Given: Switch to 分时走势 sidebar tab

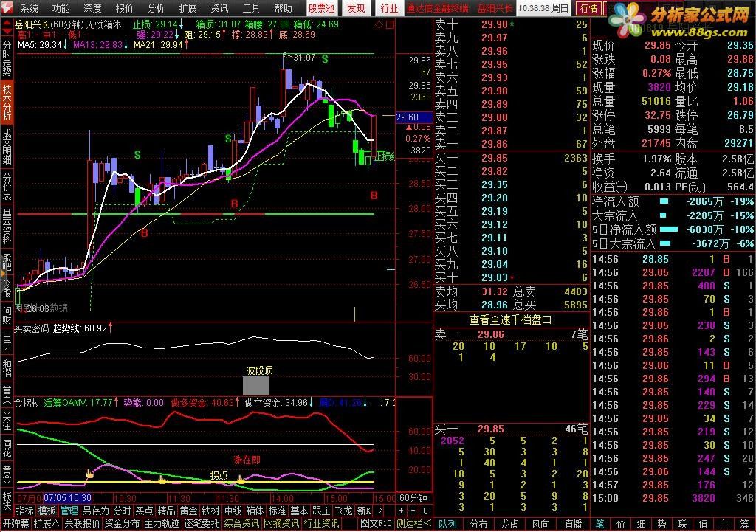Looking at the screenshot, I should coord(7,58).
